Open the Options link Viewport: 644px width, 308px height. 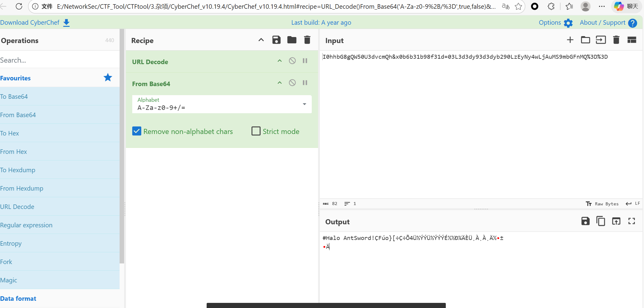click(550, 23)
